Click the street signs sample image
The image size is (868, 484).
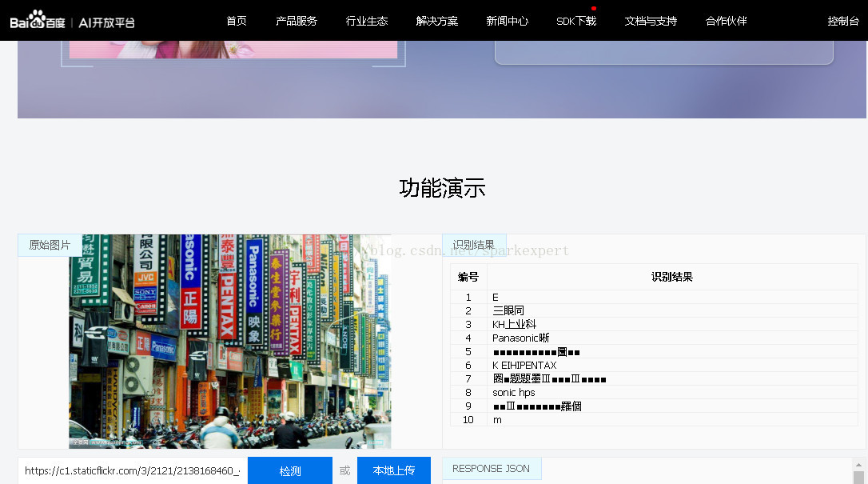(x=229, y=341)
